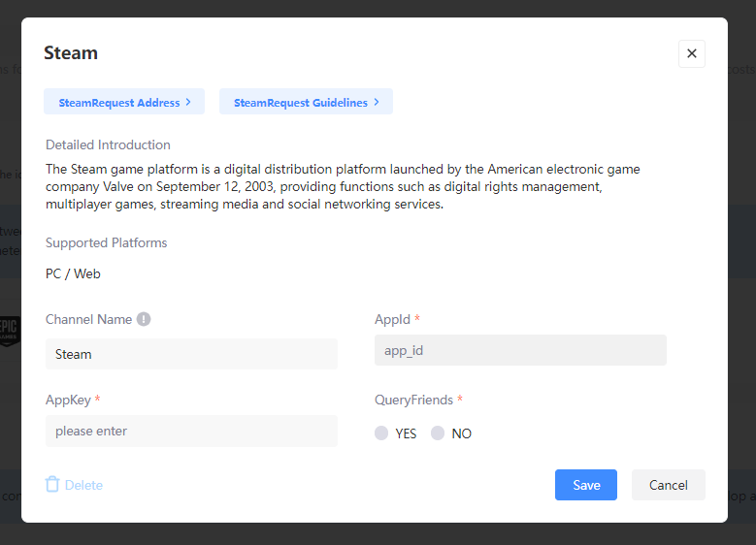Click the trash can icon for Delete
This screenshot has width=756, height=545.
[52, 484]
